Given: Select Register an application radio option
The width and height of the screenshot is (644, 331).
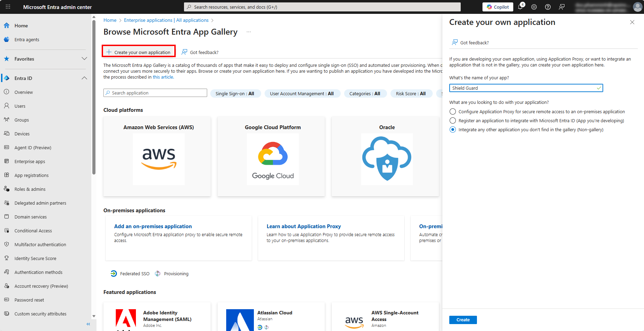Looking at the screenshot, I should pos(453,120).
